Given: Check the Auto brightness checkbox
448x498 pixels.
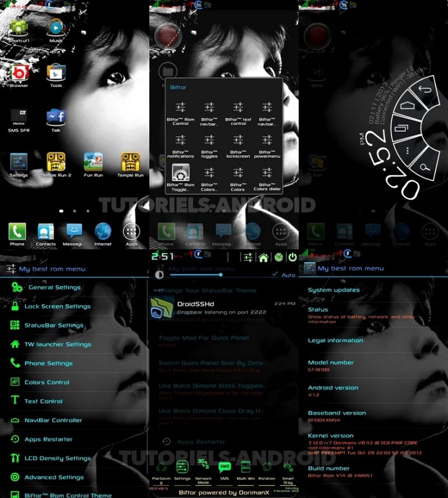Looking at the screenshot, I should [x=275, y=274].
